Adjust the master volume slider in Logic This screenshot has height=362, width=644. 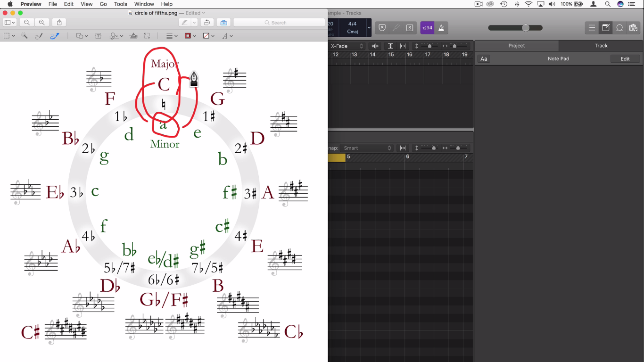515,28
